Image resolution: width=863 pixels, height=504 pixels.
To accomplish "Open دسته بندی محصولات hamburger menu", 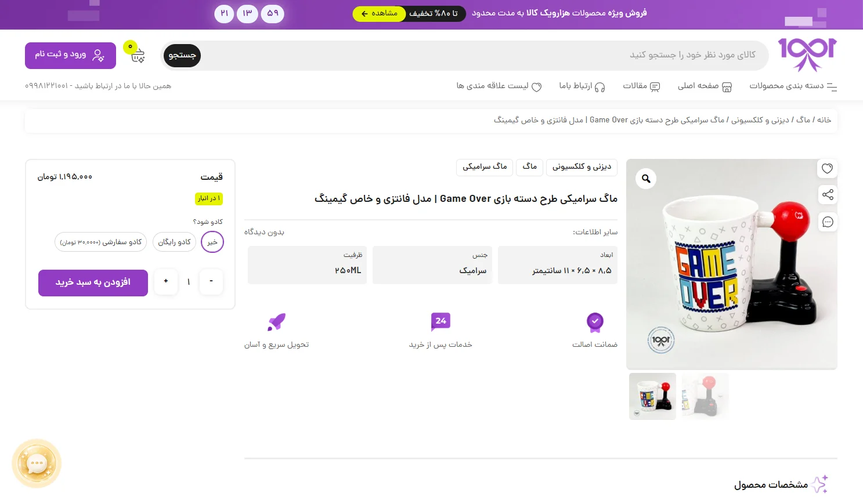I will (x=793, y=86).
